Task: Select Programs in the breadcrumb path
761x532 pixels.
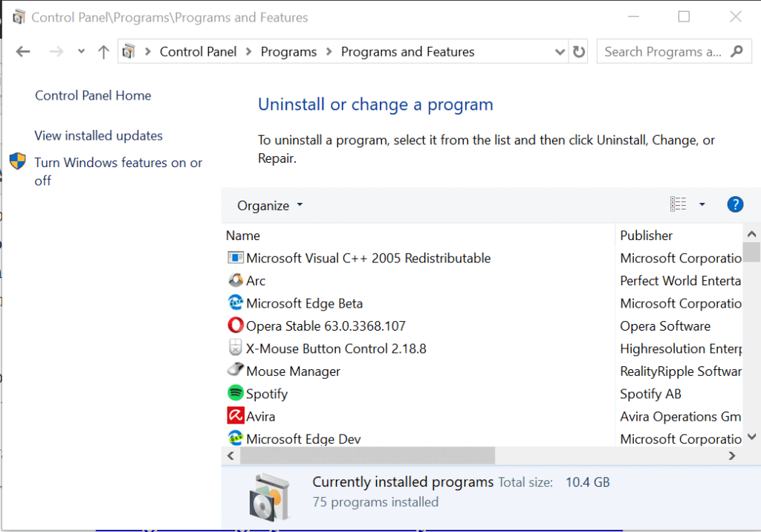Action: [288, 51]
